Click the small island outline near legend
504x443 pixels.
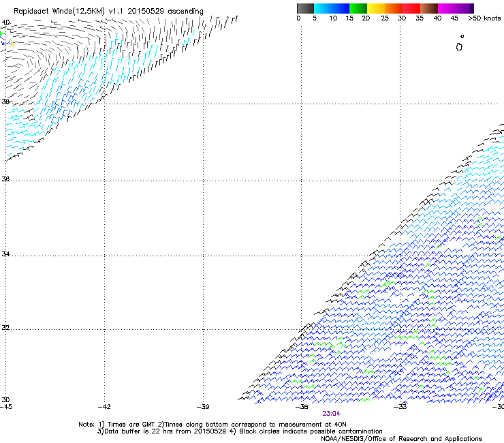pos(459,46)
